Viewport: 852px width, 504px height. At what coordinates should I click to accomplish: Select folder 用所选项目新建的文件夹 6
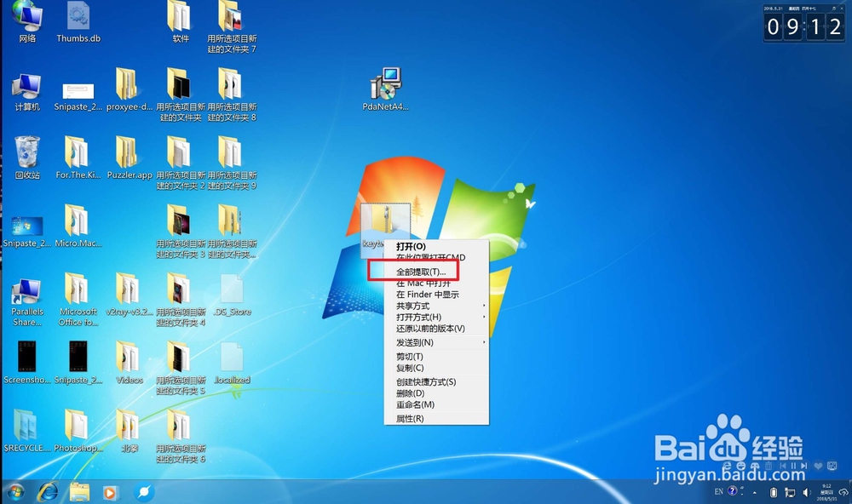click(181, 437)
